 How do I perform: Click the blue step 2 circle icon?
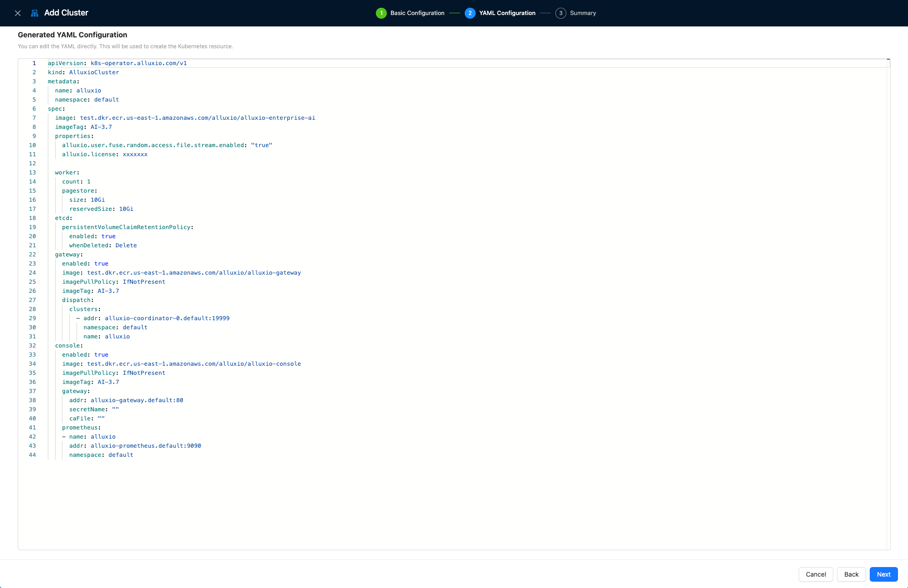tap(470, 13)
